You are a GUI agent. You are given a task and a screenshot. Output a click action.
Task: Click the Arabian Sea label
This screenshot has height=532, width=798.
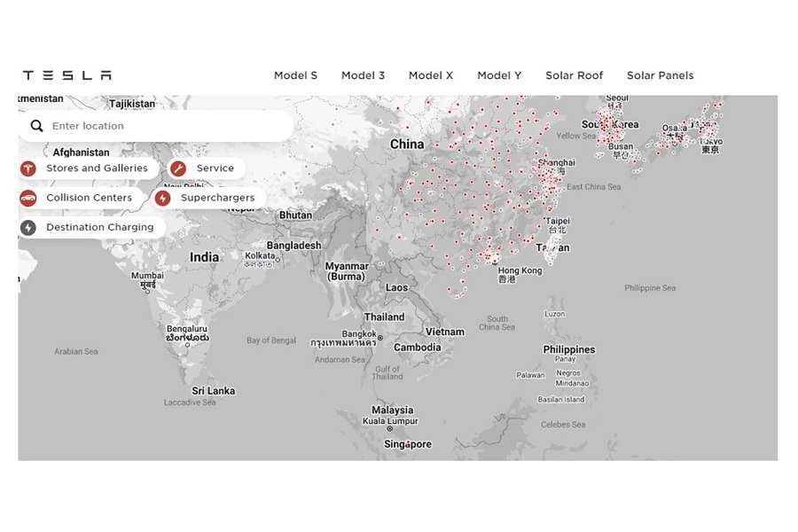[76, 351]
